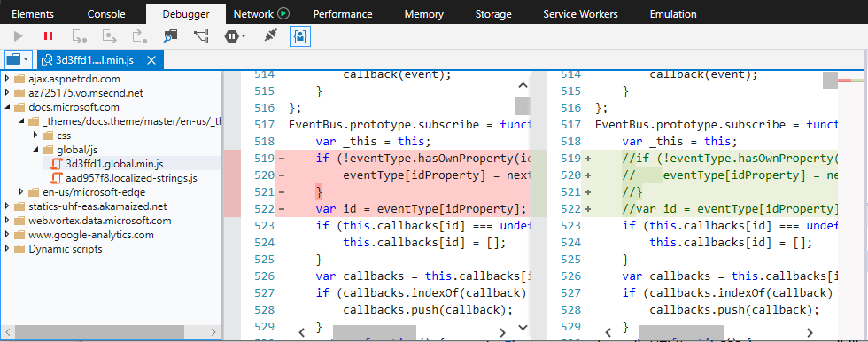The image size is (868, 342).
Task: Click the docs.microsoft.com folder icon
Action: point(19,107)
